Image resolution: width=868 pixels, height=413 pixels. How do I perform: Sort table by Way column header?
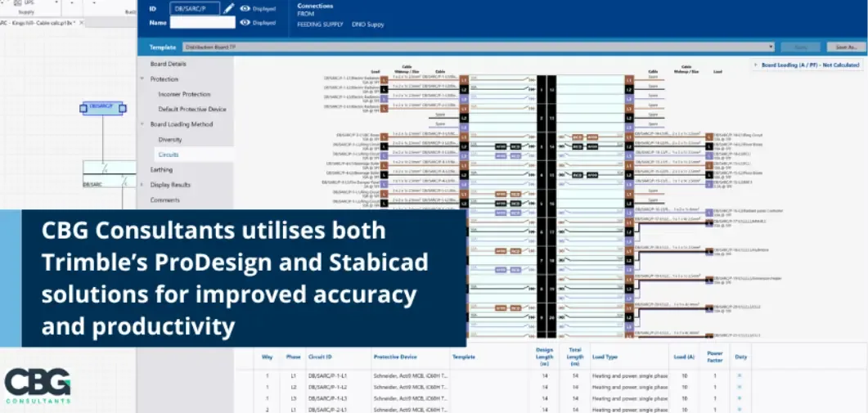pos(267,357)
